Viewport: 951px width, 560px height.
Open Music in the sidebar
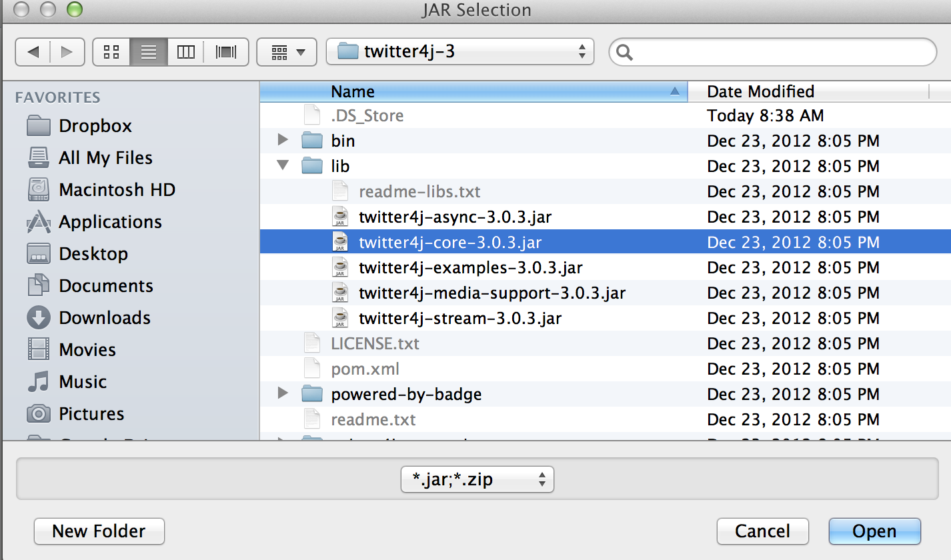(66, 382)
